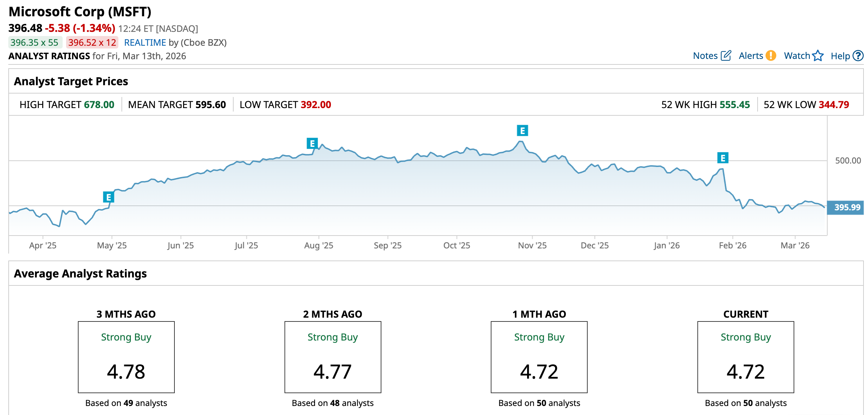Select the CURRENT rating box 4.72

point(745,357)
